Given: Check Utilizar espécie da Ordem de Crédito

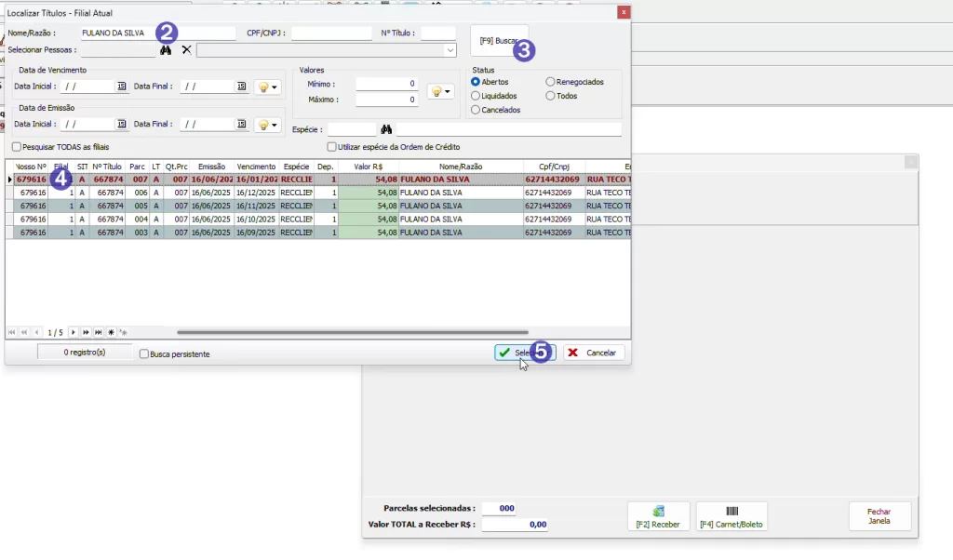Looking at the screenshot, I should (331, 147).
